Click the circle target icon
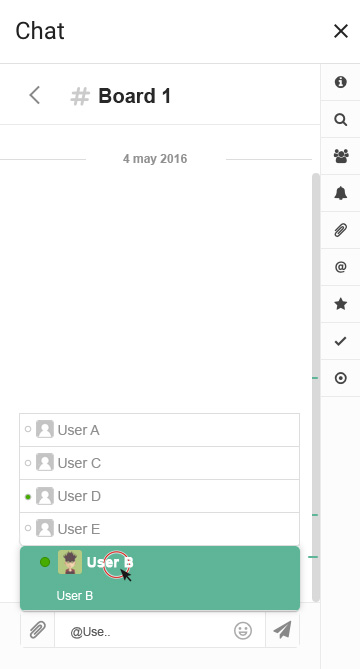The height and width of the screenshot is (669, 360). click(x=340, y=378)
